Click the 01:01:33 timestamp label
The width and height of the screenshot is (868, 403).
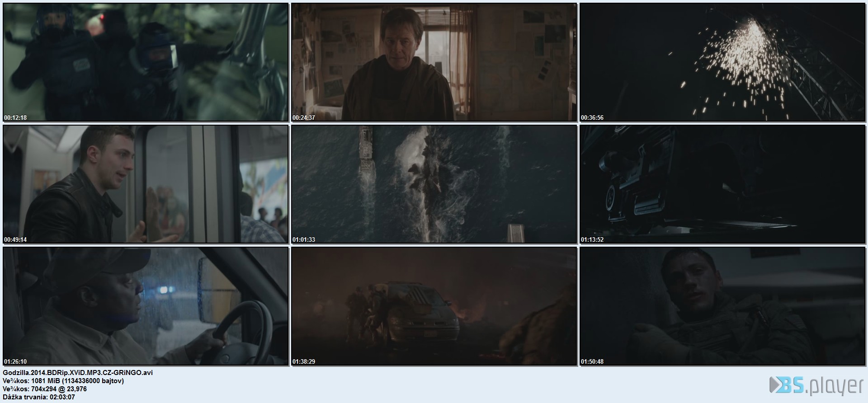click(x=304, y=240)
